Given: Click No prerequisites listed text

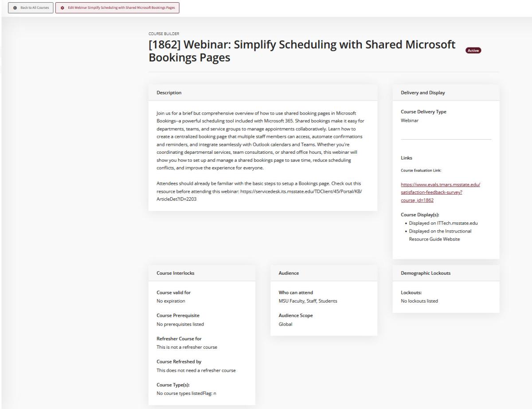Looking at the screenshot, I should [180, 324].
